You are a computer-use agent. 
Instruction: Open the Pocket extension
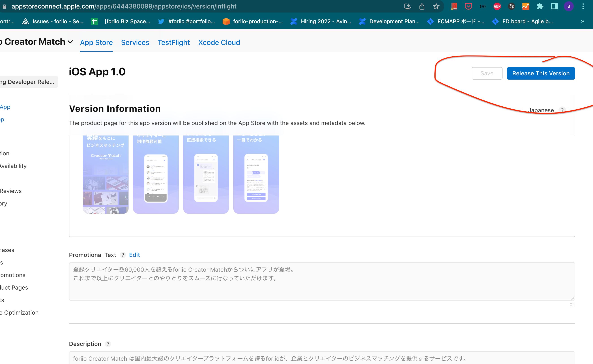point(468,6)
